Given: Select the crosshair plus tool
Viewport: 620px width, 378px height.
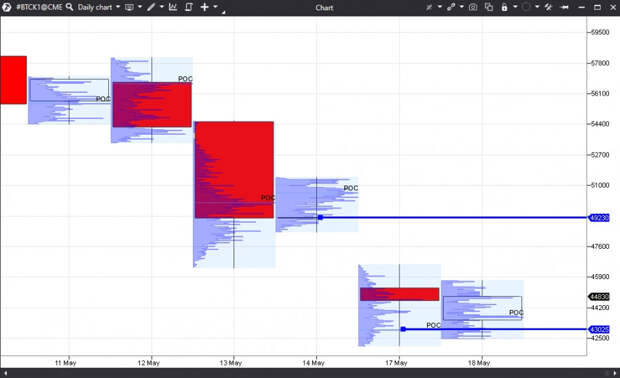Looking at the screenshot, I should [x=204, y=7].
